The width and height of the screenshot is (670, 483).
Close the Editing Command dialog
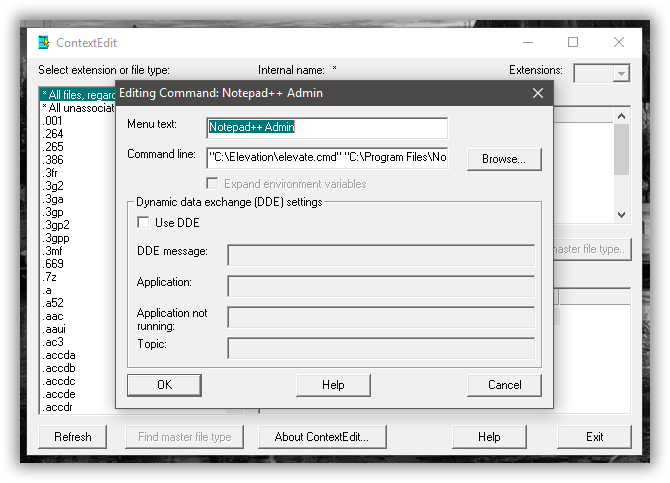(538, 93)
